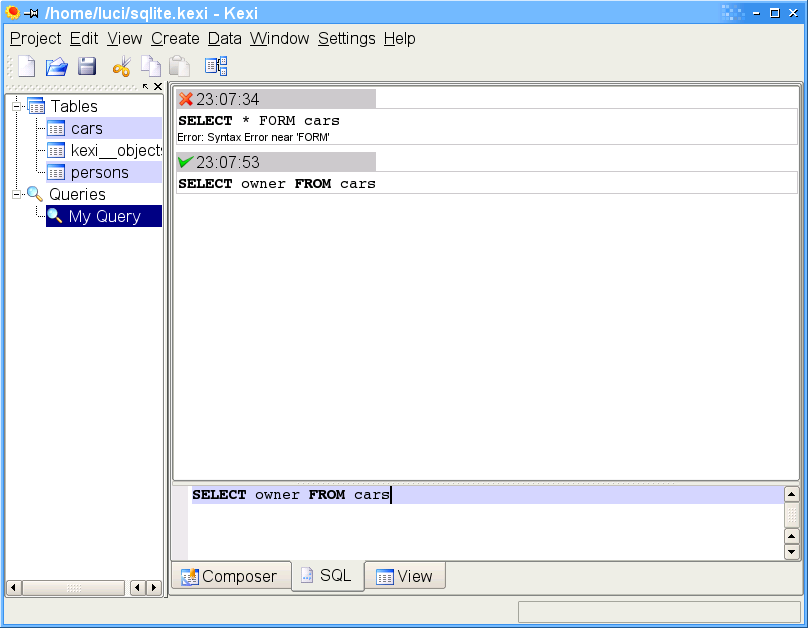Click the New document toolbar icon
The width and height of the screenshot is (808, 628).
pos(27,67)
